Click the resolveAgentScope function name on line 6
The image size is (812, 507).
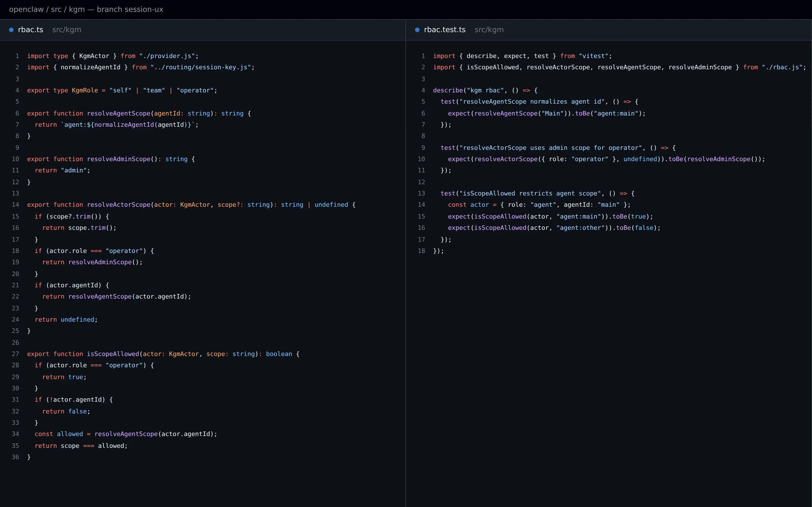tap(119, 113)
